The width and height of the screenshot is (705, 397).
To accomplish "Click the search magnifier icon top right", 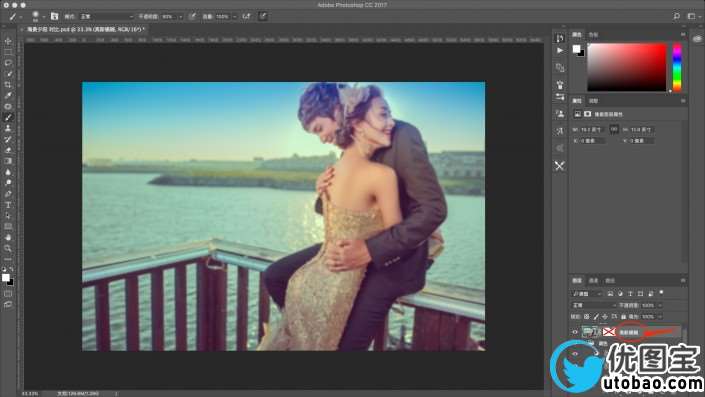I will click(x=677, y=16).
